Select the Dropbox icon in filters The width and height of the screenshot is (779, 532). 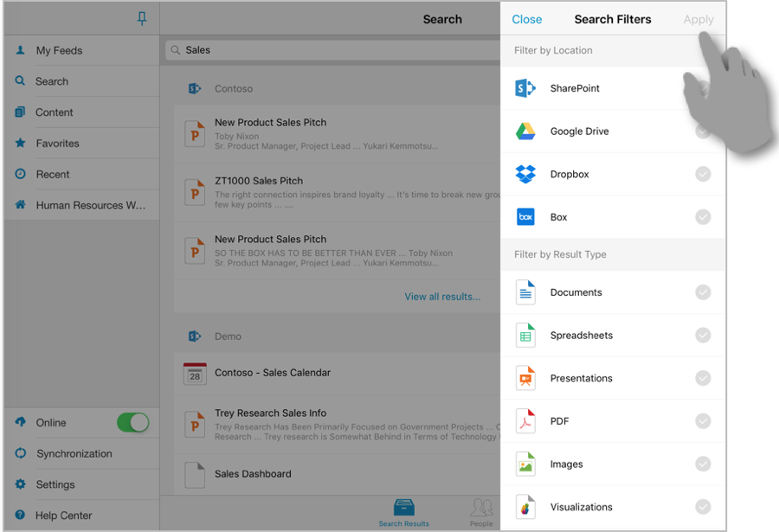(x=526, y=174)
